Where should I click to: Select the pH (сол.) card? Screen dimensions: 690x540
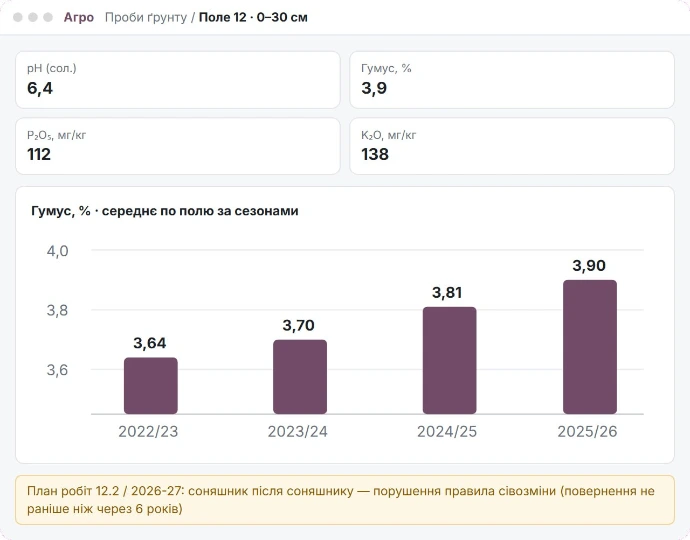178,80
